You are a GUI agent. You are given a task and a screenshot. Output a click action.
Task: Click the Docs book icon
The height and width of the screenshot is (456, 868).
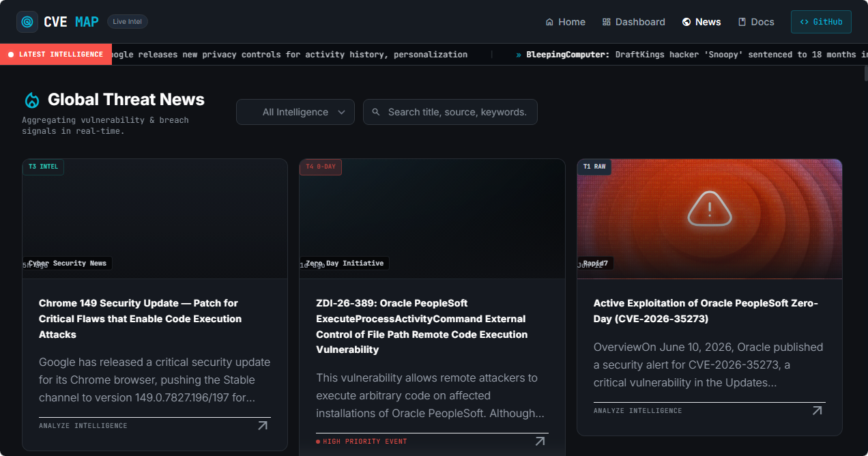point(742,22)
